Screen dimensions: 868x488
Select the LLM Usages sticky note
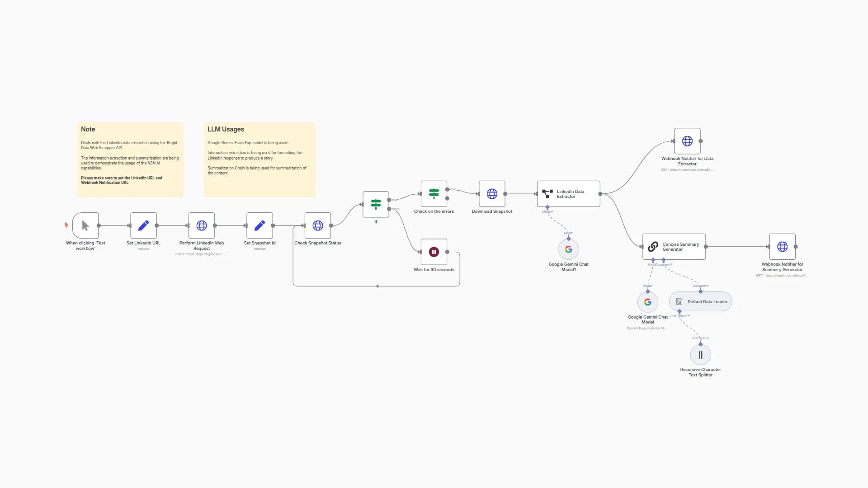click(x=259, y=159)
